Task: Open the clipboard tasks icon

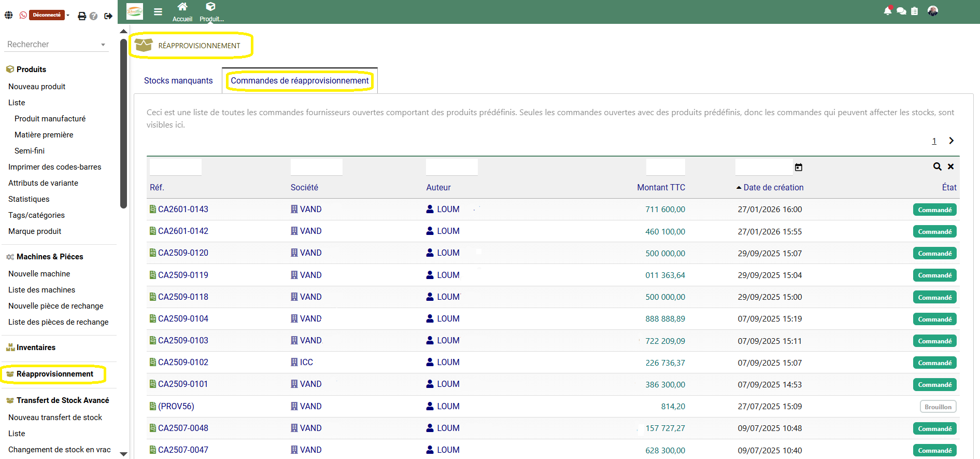Action: click(915, 11)
